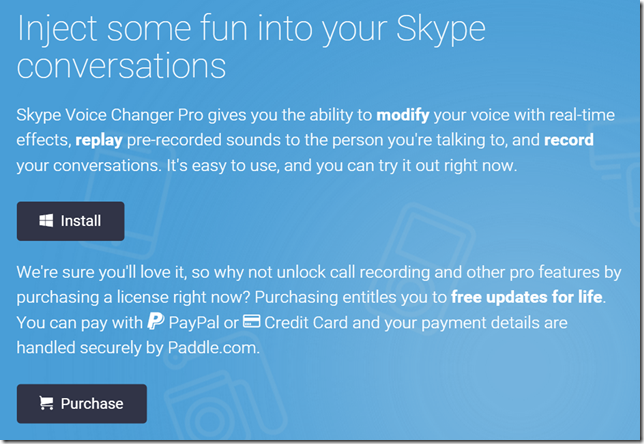
Task: Click the word "conversations" in the heading
Action: coord(121,68)
